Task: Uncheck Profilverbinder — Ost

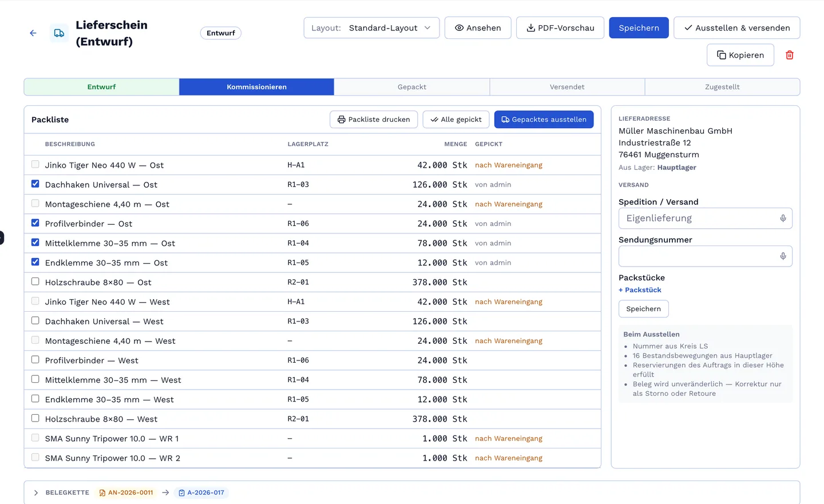Action: coord(35,223)
